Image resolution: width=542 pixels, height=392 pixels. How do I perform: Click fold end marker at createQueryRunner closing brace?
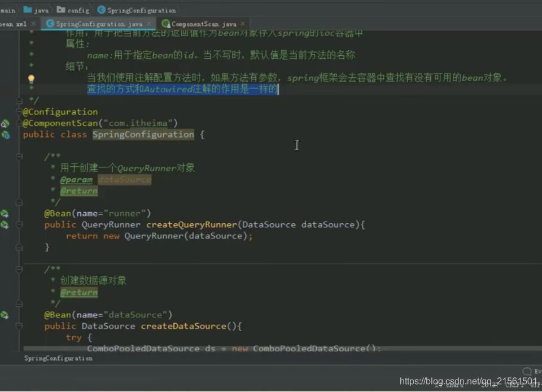pos(19,247)
